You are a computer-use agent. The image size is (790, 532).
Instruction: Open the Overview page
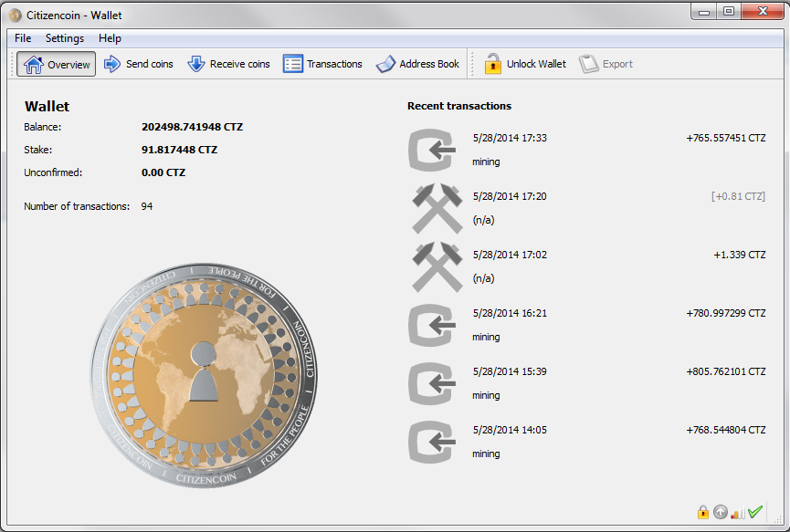(x=56, y=64)
